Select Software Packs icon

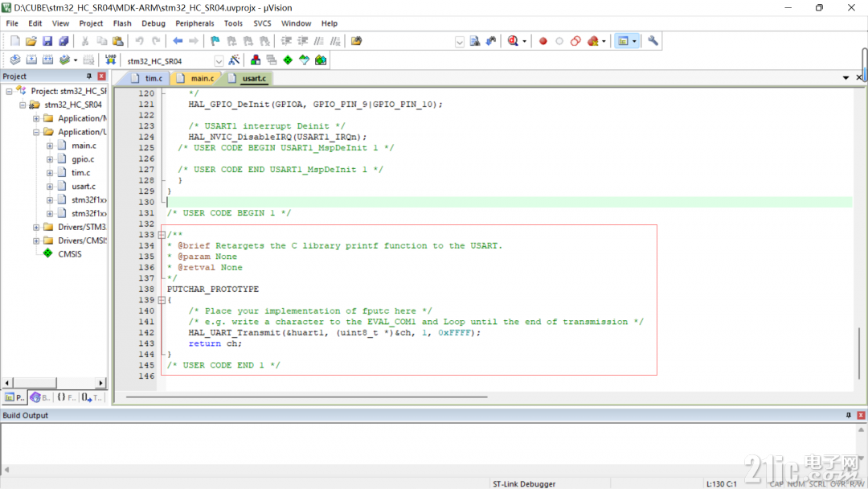pyautogui.click(x=304, y=60)
